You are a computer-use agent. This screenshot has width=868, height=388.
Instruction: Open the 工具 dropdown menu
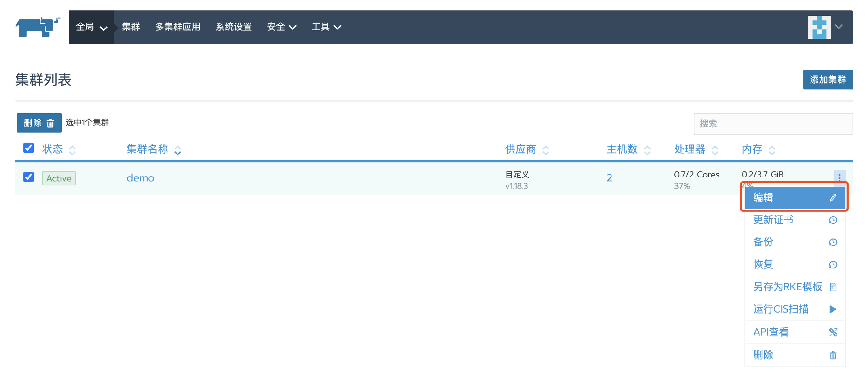326,27
